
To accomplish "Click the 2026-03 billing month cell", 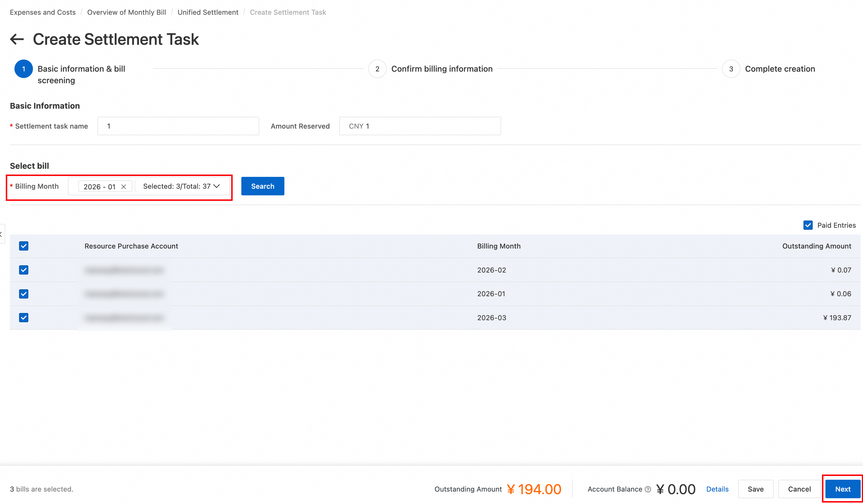I will tap(491, 317).
